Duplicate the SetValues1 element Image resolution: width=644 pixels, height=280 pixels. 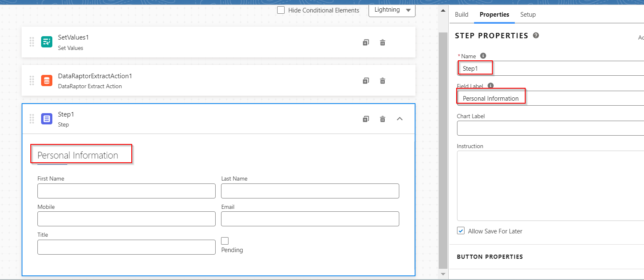click(366, 42)
